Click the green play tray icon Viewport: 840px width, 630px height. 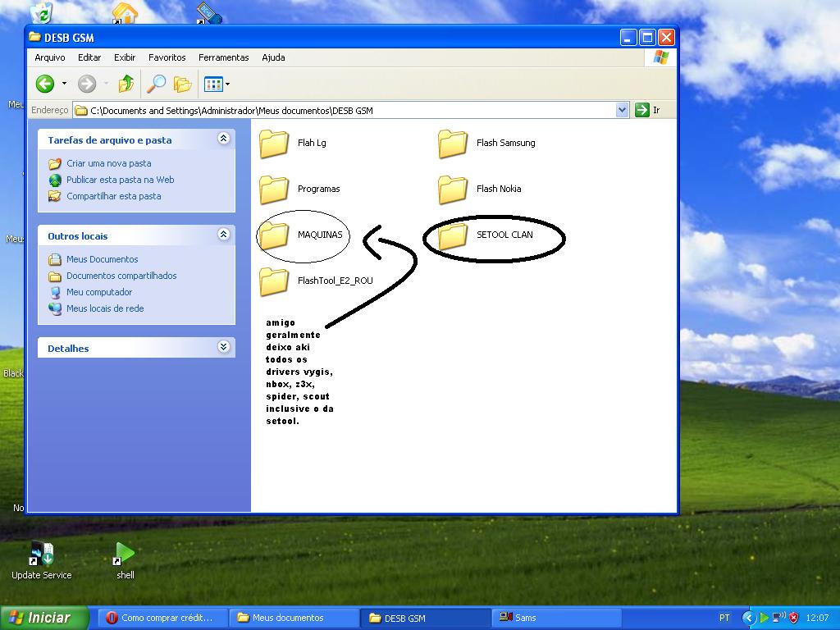(764, 618)
